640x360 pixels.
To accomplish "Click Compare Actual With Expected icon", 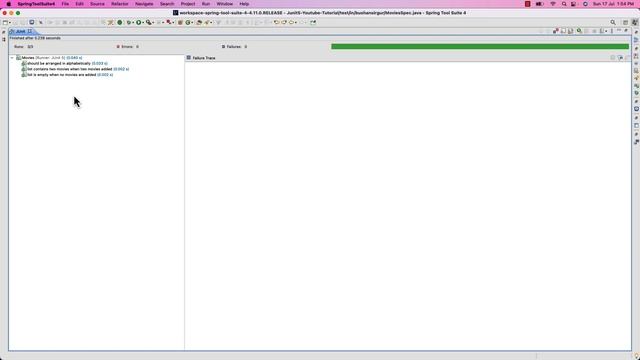I will pos(627,58).
